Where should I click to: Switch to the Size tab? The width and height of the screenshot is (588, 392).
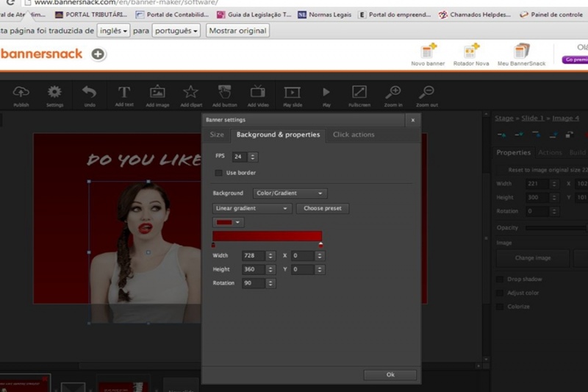coord(217,135)
